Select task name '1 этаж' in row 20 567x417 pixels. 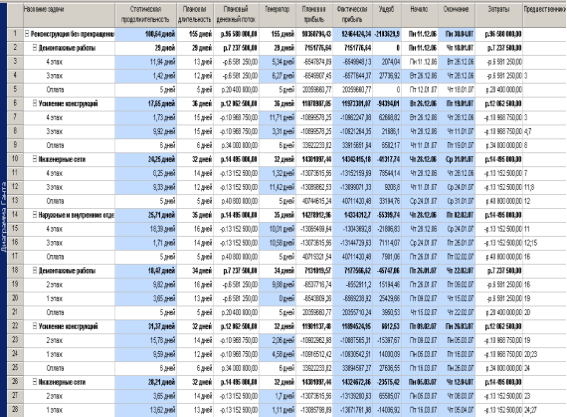pos(54,299)
